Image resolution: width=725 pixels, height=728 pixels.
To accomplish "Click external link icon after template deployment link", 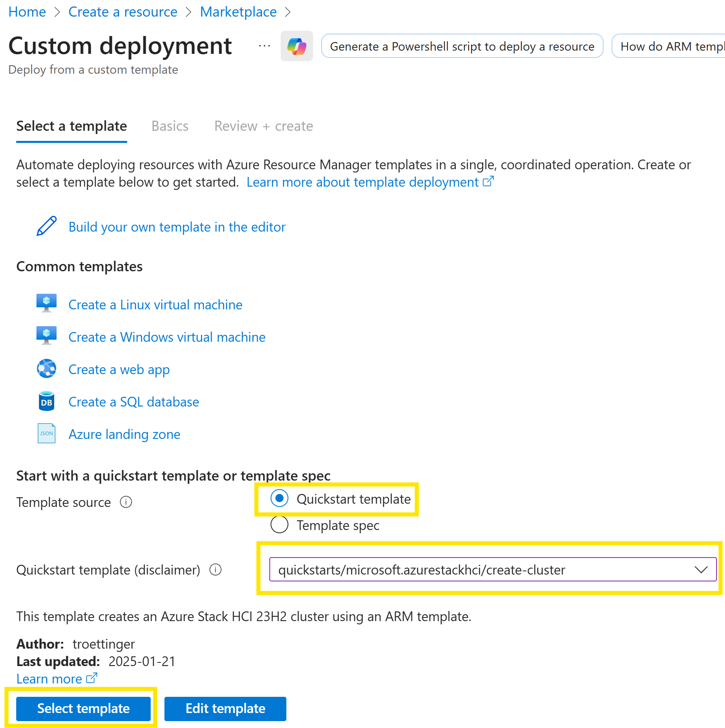I will (488, 181).
